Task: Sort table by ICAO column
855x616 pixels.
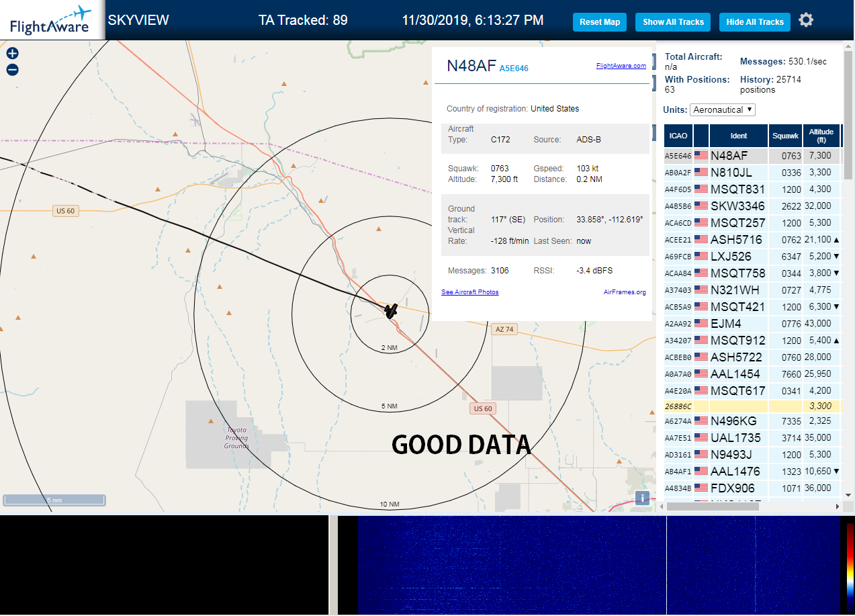Action: click(678, 136)
